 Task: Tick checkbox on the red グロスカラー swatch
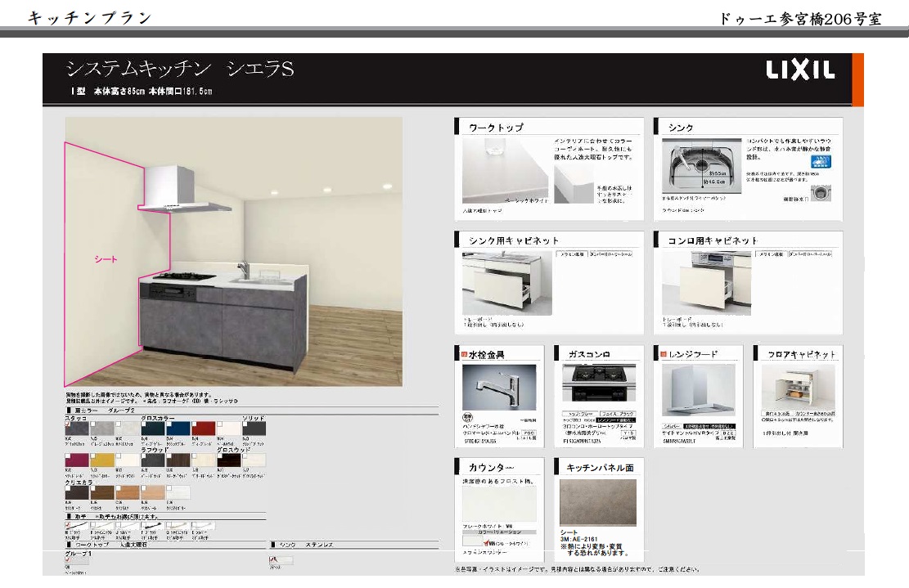195,424
